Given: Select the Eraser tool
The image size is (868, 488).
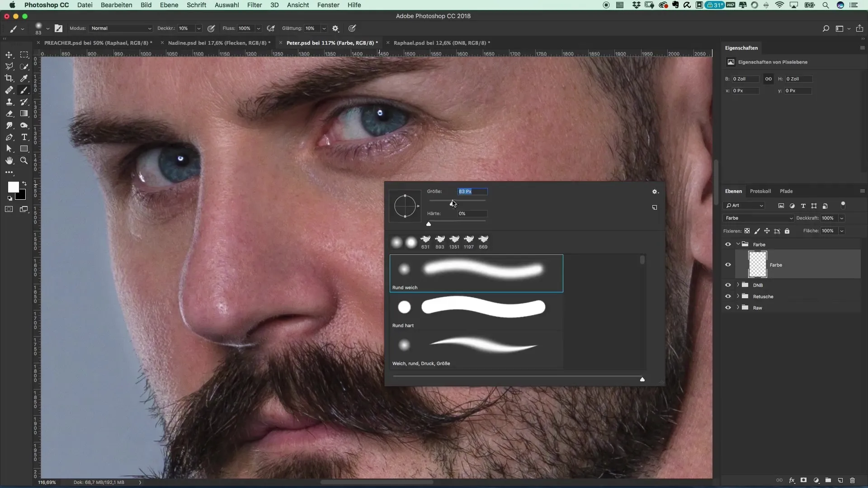Looking at the screenshot, I should pyautogui.click(x=9, y=113).
